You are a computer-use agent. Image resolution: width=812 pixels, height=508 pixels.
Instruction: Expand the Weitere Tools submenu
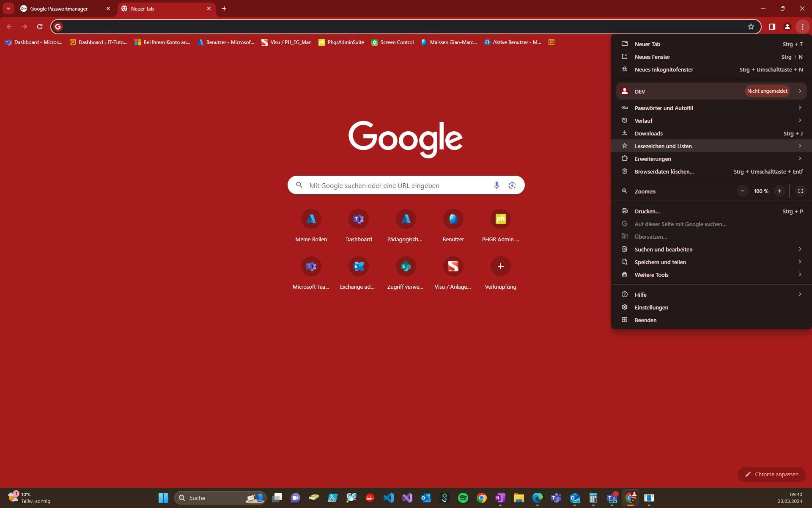click(x=711, y=275)
